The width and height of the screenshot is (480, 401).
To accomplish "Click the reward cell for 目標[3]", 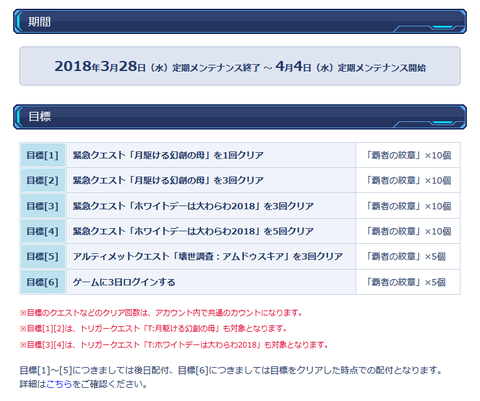I will [408, 206].
